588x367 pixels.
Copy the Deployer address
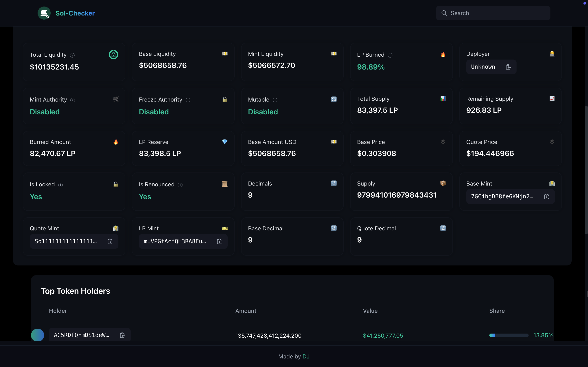pos(508,67)
